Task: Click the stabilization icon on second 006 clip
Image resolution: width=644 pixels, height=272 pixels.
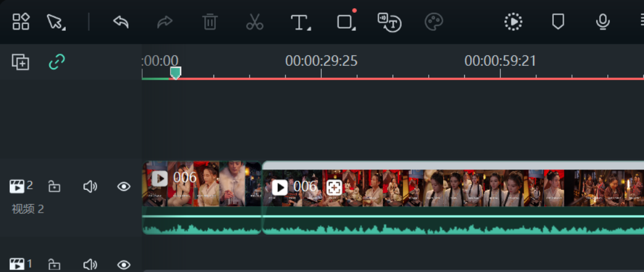Action: [x=335, y=188]
